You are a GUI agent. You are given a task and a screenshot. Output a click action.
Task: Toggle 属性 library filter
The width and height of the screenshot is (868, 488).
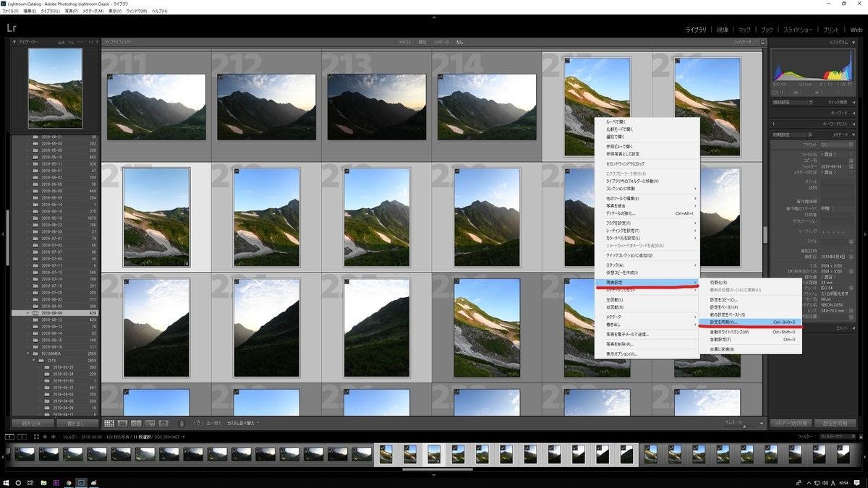point(422,43)
